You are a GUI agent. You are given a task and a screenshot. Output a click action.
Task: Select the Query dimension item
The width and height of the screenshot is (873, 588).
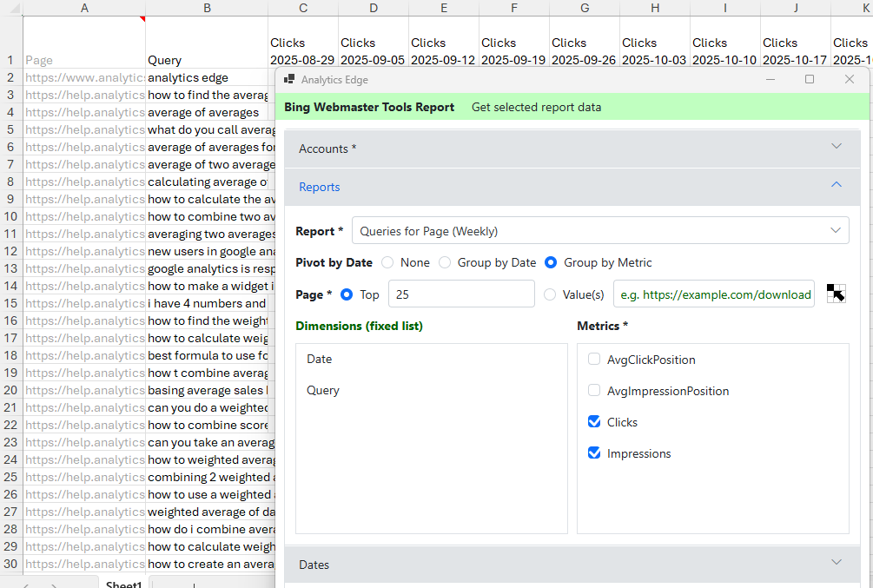[323, 391]
